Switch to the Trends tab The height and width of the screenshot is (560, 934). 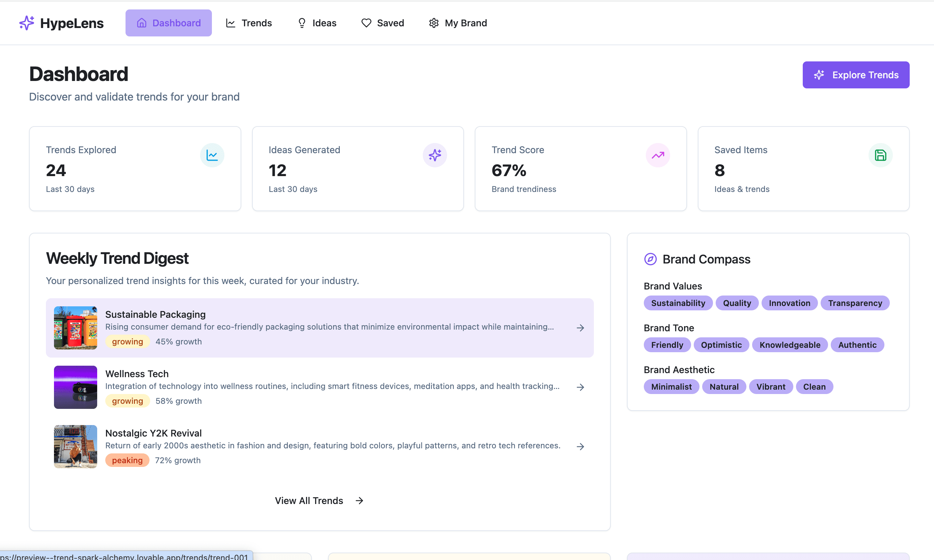[x=249, y=23]
